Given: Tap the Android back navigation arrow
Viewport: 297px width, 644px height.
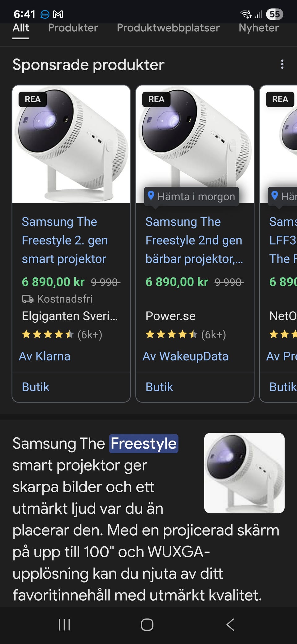Looking at the screenshot, I should click(230, 624).
